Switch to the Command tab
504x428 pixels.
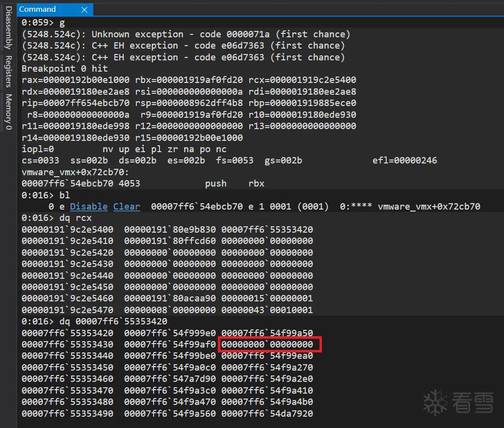[x=37, y=9]
